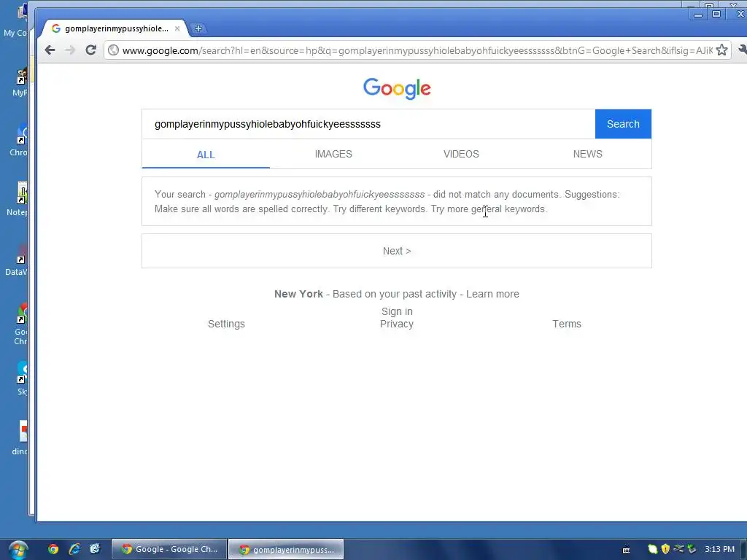Image resolution: width=747 pixels, height=560 pixels.
Task: Click the Sign in link
Action: 397,311
